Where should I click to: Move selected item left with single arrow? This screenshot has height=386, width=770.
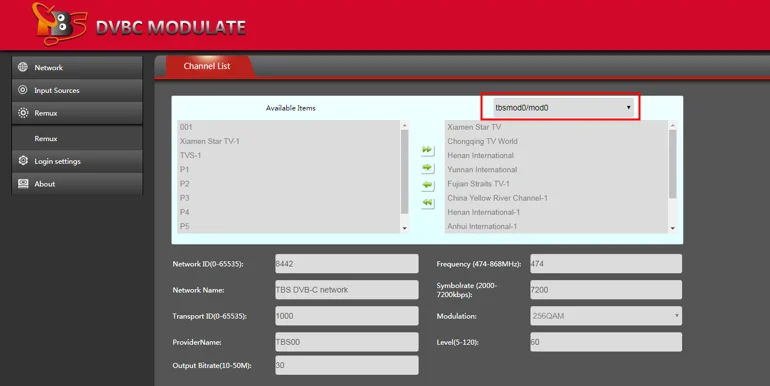tap(427, 185)
